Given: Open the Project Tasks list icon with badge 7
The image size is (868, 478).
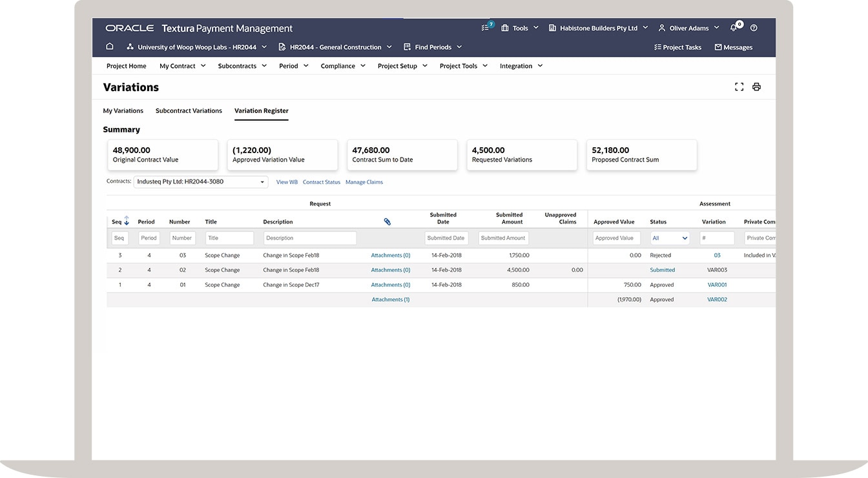Looking at the screenshot, I should click(x=484, y=27).
